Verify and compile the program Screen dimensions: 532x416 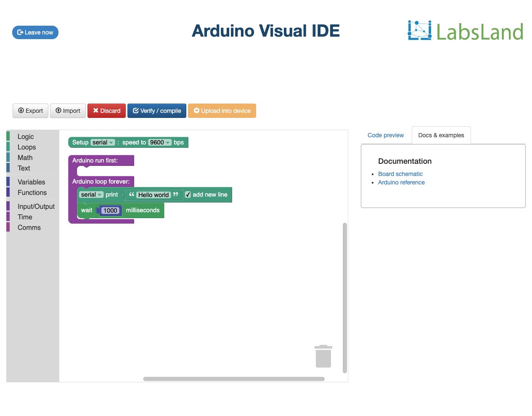point(157,111)
